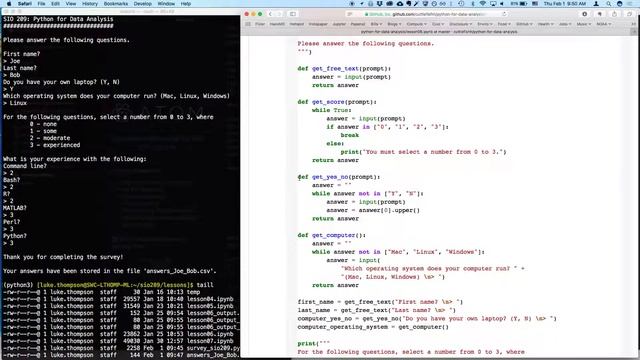Open the Edit menu
This screenshot has height=360, width=640.
[x=56, y=4]
